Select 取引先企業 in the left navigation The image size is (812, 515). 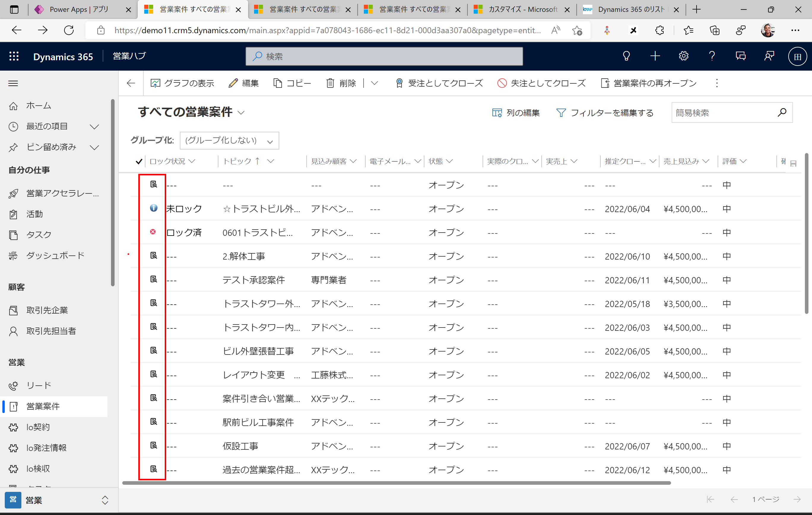click(x=47, y=310)
